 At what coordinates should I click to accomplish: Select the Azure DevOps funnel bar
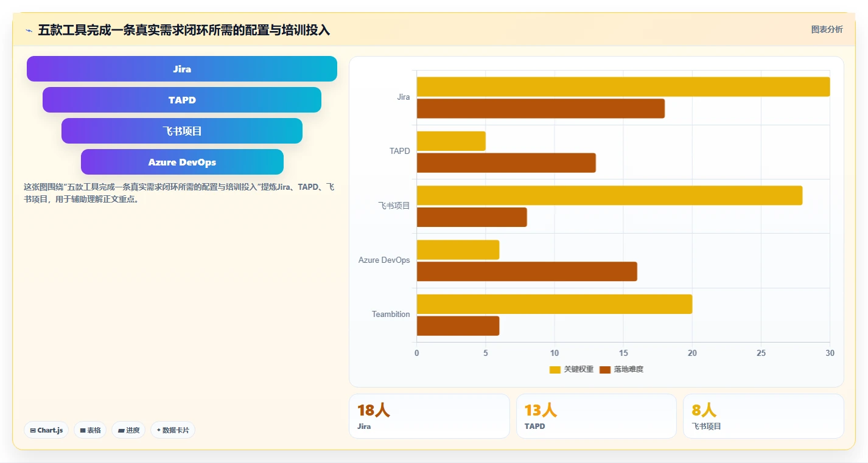pos(182,162)
